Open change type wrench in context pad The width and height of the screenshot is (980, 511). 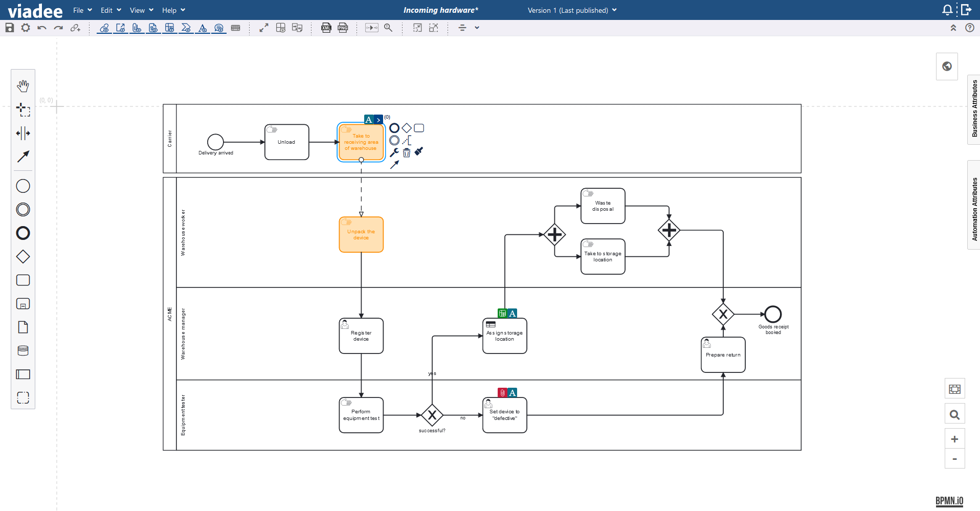tap(394, 152)
